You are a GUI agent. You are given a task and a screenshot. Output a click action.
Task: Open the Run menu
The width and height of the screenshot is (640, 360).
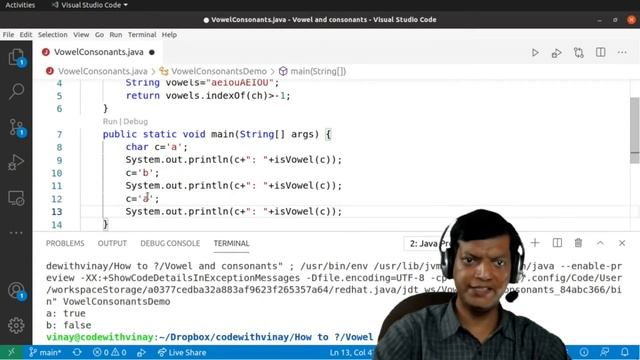[x=116, y=35]
